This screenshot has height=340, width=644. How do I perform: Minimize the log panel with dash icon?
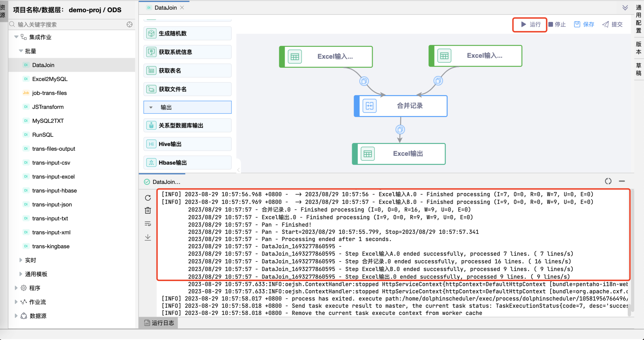(622, 181)
